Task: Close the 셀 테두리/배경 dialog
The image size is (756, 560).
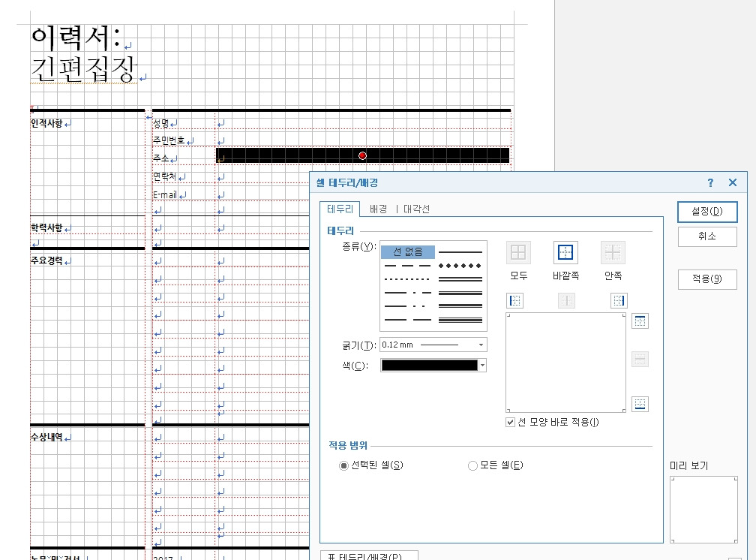Action: [733, 182]
